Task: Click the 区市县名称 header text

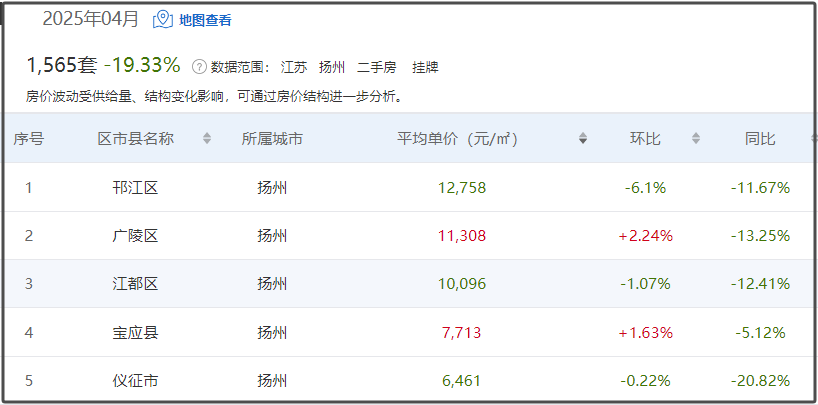Action: tap(136, 139)
